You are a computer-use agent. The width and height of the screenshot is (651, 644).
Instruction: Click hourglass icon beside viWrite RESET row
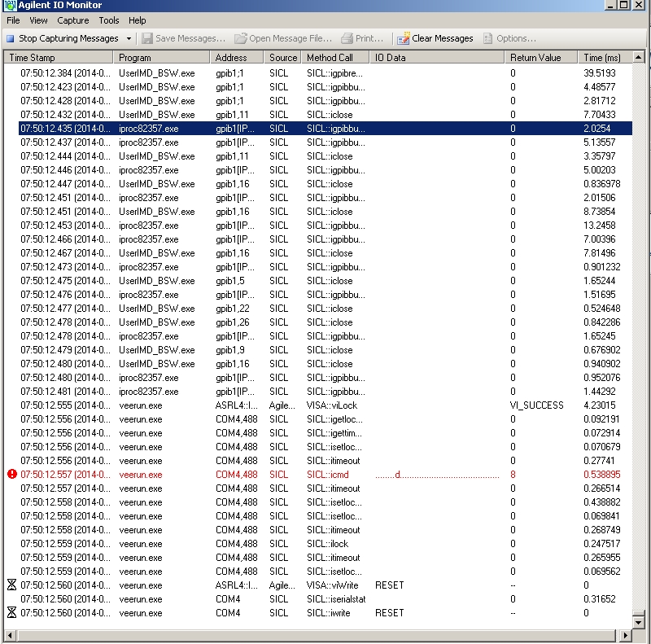point(11,585)
